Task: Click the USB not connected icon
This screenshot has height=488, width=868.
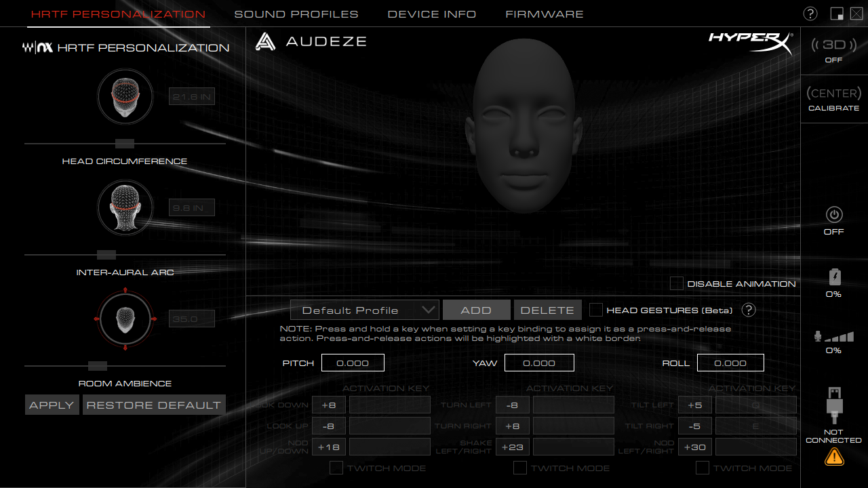Action: pos(834,405)
